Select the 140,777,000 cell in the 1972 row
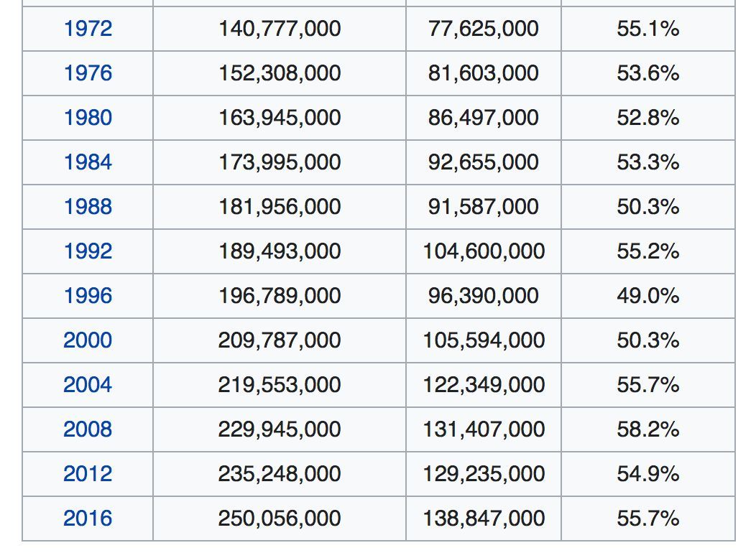756x553 pixels. 280,29
